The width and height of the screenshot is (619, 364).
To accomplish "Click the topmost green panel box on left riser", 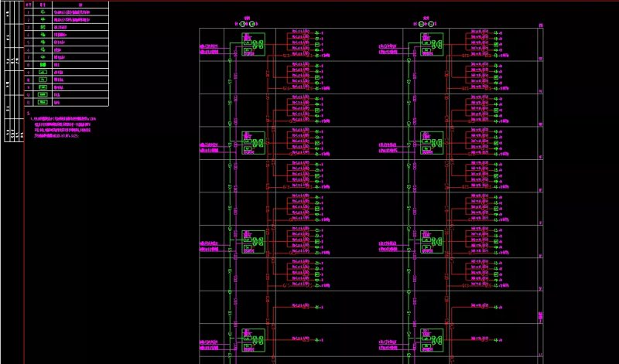I will tap(253, 44).
